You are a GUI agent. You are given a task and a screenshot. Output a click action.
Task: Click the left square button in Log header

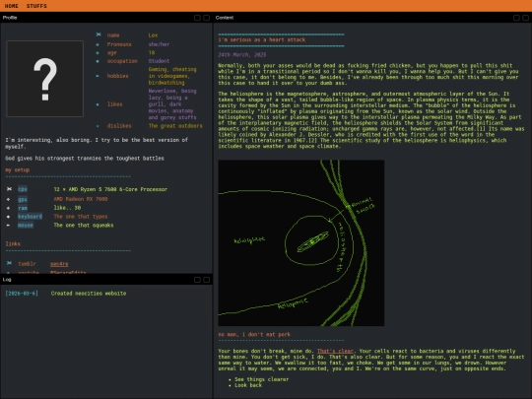[197, 280]
